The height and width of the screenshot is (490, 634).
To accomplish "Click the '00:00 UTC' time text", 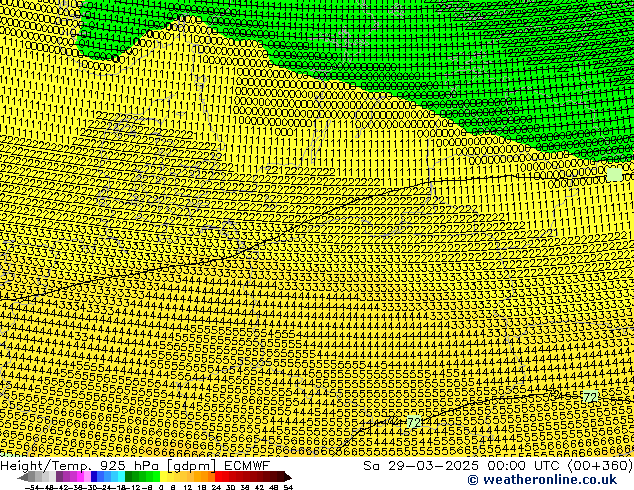I will (523, 466).
